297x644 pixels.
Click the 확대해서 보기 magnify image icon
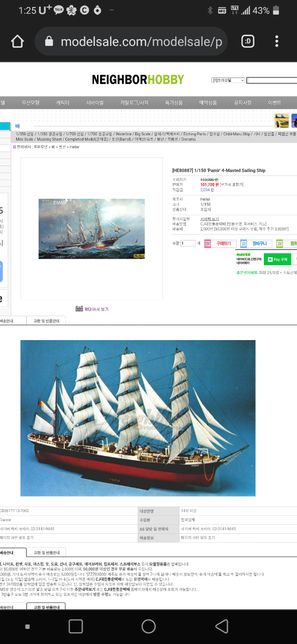click(79, 309)
